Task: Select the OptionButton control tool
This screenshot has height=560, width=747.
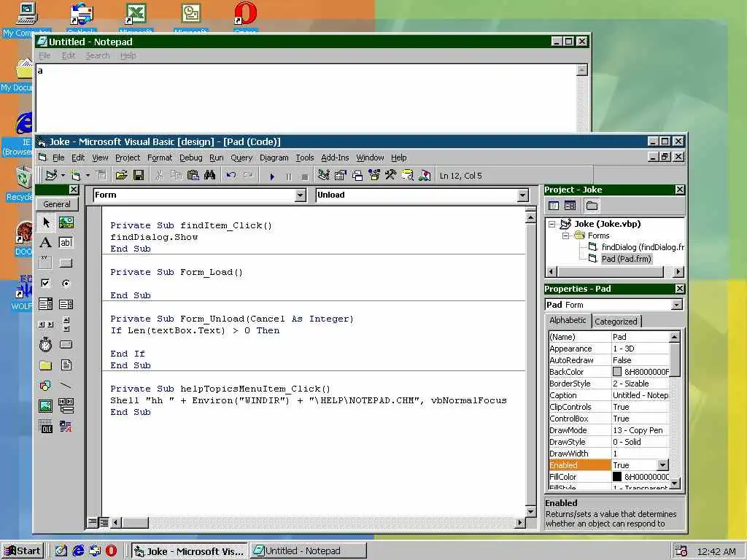Action: coord(66,284)
